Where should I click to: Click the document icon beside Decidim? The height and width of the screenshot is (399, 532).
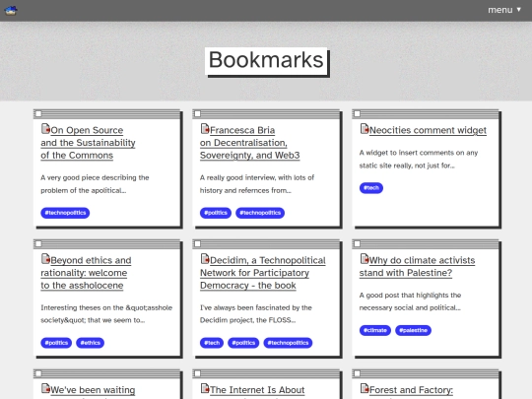click(x=205, y=259)
